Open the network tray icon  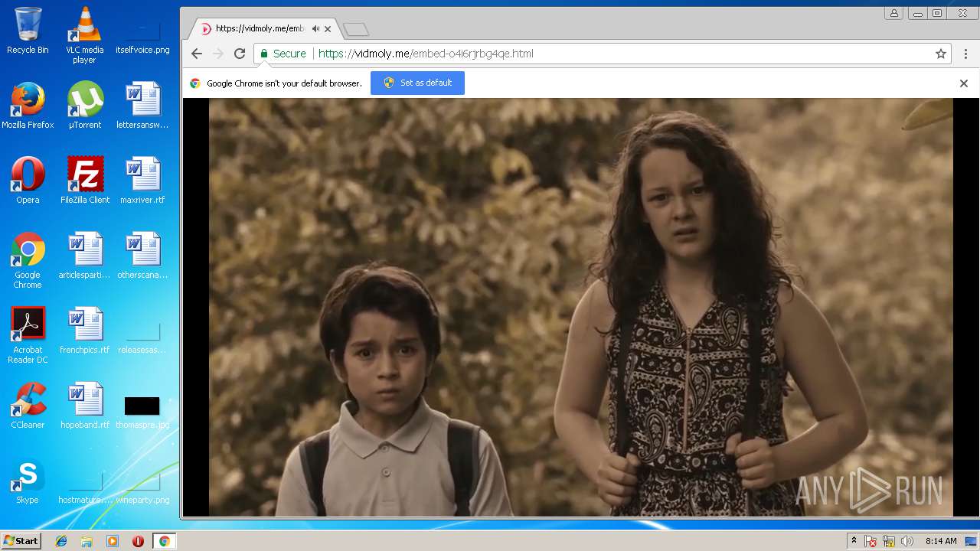pyautogui.click(x=889, y=541)
